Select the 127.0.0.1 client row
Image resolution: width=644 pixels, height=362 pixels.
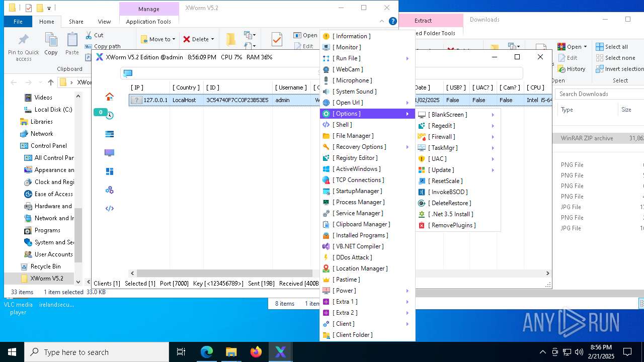pyautogui.click(x=340, y=100)
